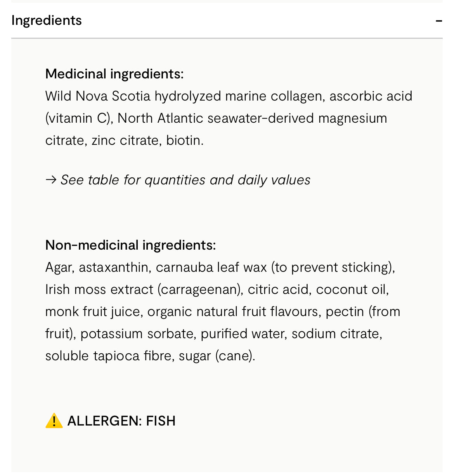Click 'coconut oil' in non-medicinal ingredients
Image resolution: width=454 pixels, height=476 pixels.
point(351,290)
